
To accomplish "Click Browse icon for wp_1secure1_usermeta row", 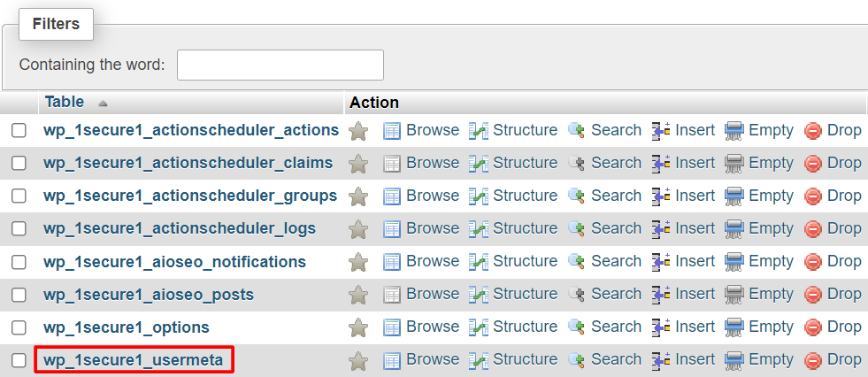I will (392, 360).
